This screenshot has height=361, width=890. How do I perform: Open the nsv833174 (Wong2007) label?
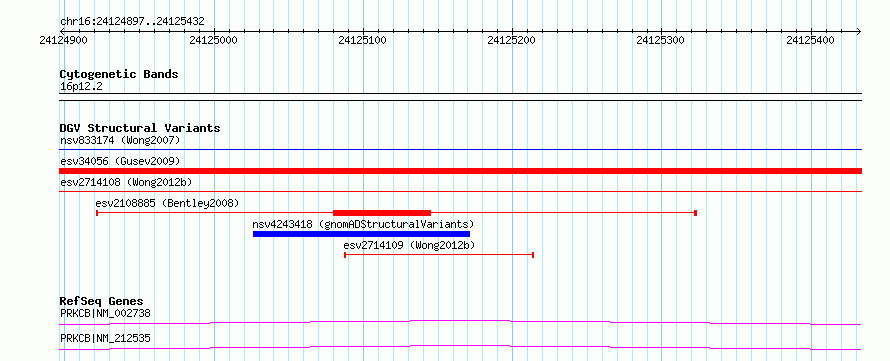point(120,140)
